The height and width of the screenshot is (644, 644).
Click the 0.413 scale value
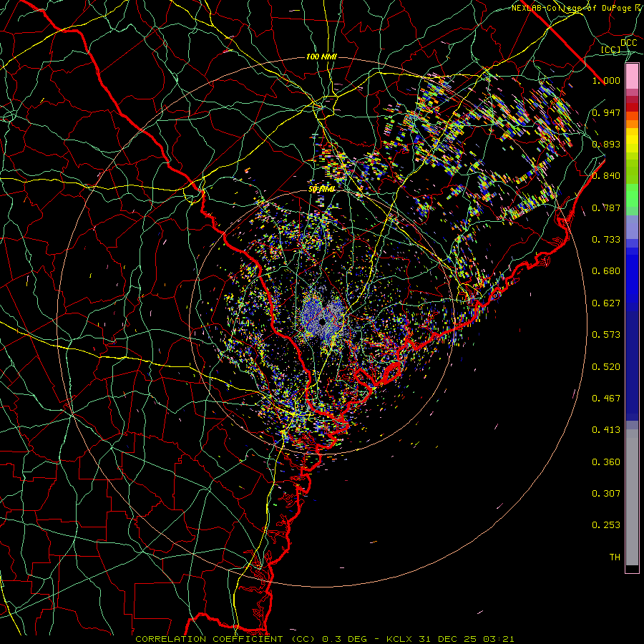click(606, 430)
